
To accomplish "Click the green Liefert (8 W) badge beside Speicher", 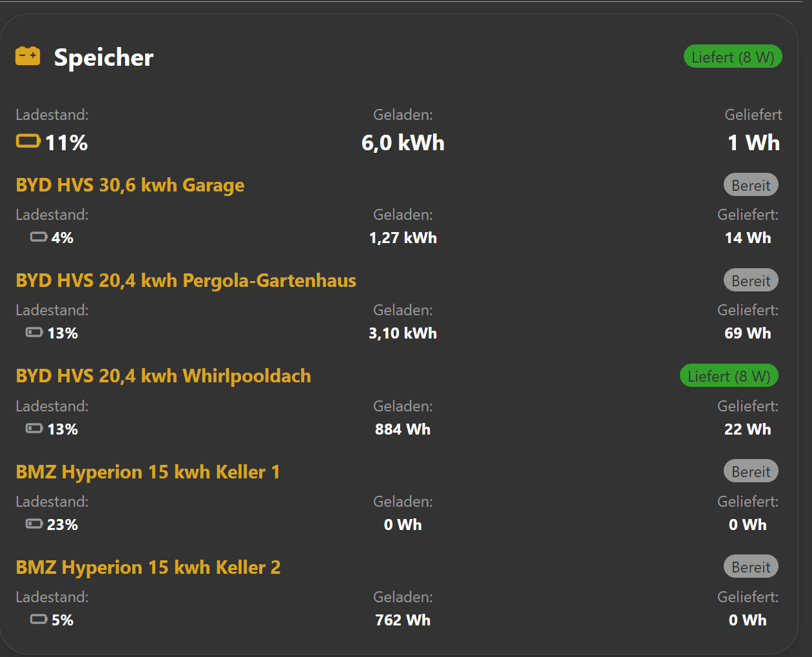I will [733, 57].
